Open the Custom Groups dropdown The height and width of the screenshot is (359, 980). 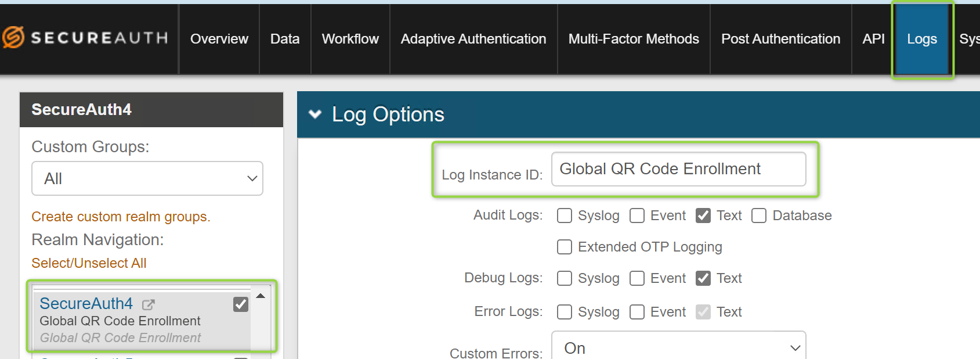click(147, 178)
